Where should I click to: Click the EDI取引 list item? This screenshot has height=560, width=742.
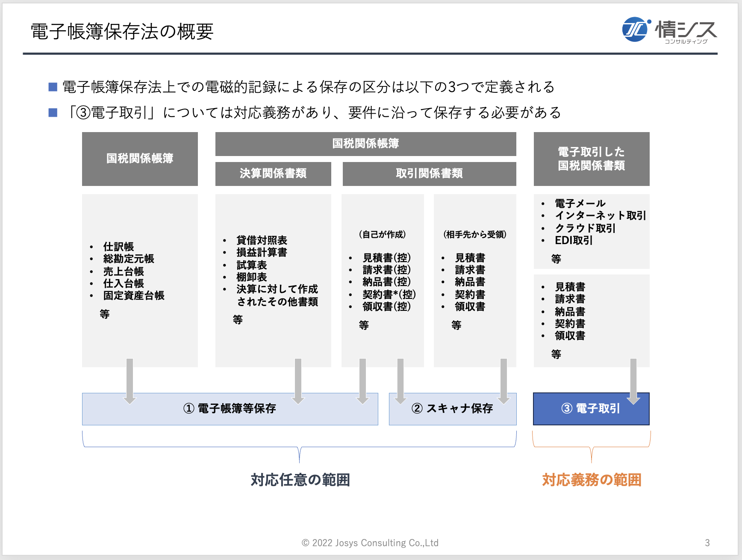(x=574, y=240)
